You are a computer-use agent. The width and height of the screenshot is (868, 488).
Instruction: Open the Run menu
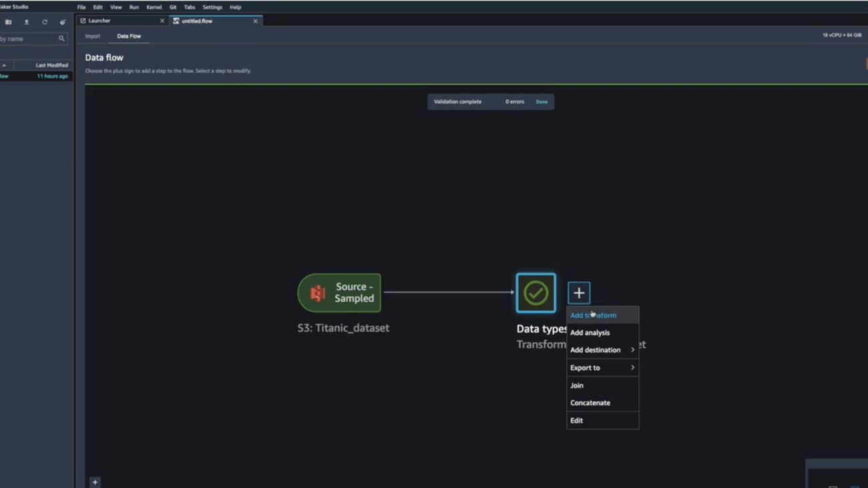click(x=134, y=7)
